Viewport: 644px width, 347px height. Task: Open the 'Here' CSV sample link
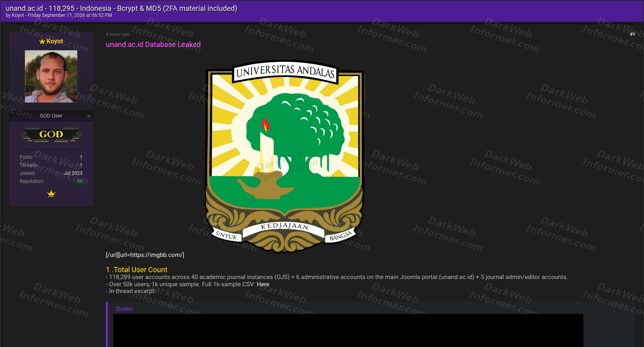tap(263, 284)
